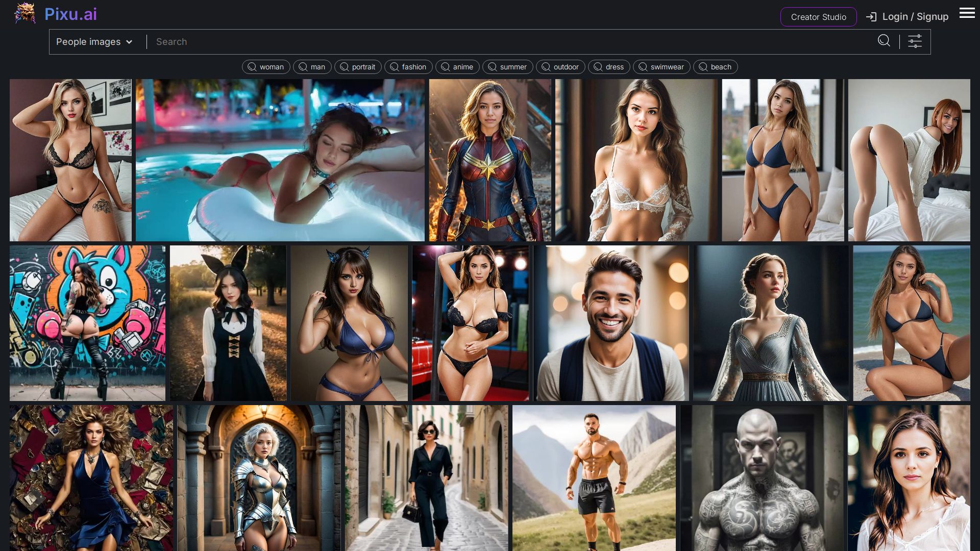Open the superhero costume woman thumbnail
This screenshot has height=551, width=980.
[489, 160]
